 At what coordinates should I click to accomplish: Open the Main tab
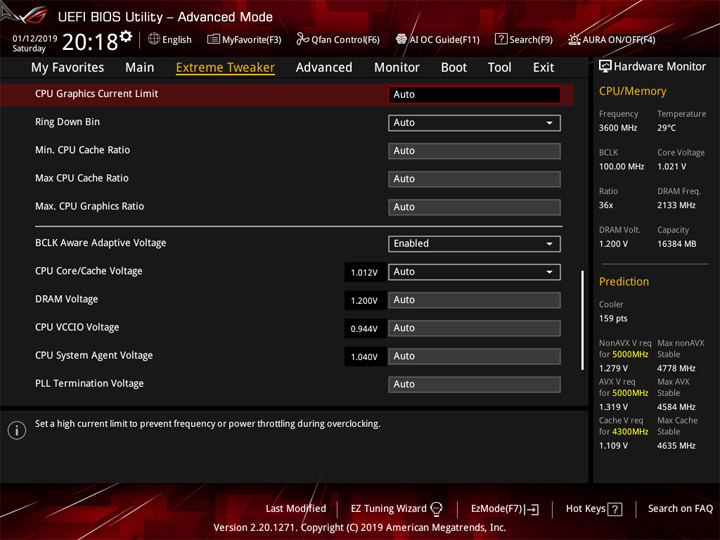140,68
